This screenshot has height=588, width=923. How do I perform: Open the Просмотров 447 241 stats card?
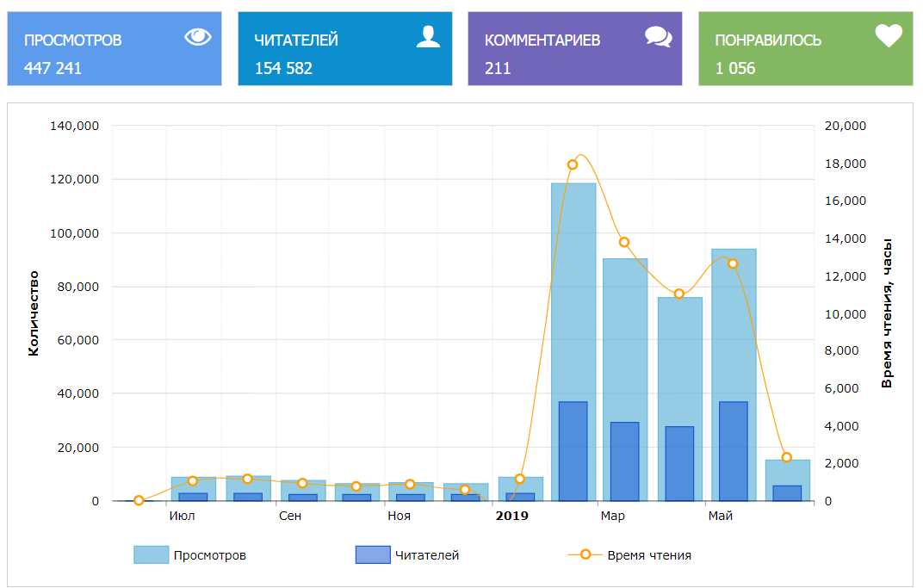point(115,49)
